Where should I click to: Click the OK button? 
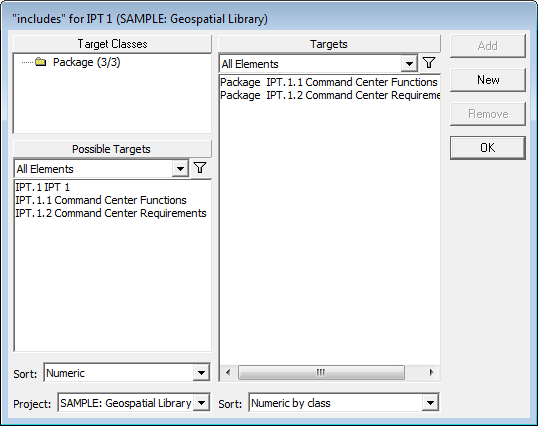[x=488, y=148]
